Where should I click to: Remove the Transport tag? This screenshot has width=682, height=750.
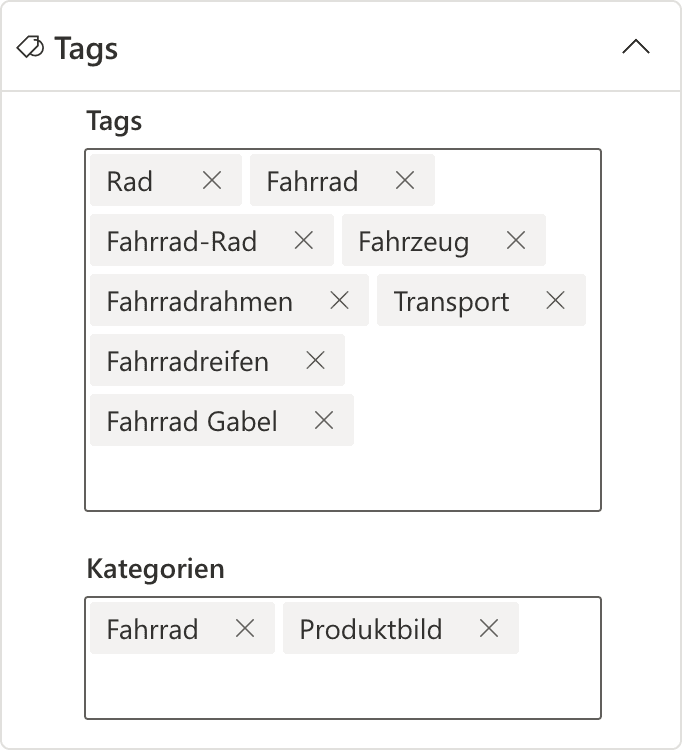click(x=556, y=300)
